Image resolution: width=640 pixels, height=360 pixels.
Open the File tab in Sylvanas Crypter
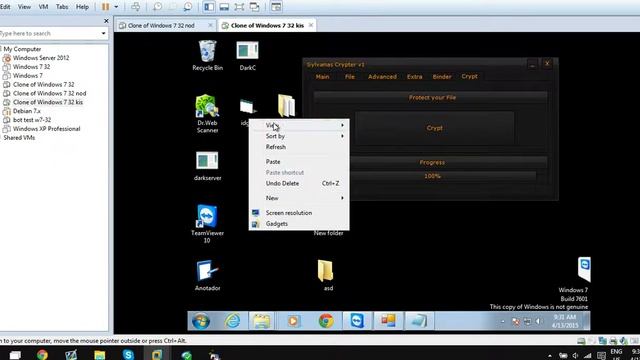[x=350, y=77]
